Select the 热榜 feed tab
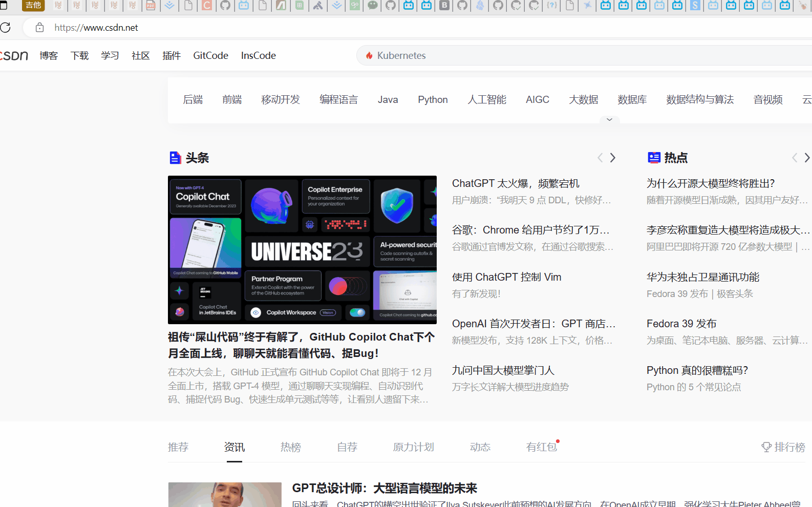 coord(291,447)
